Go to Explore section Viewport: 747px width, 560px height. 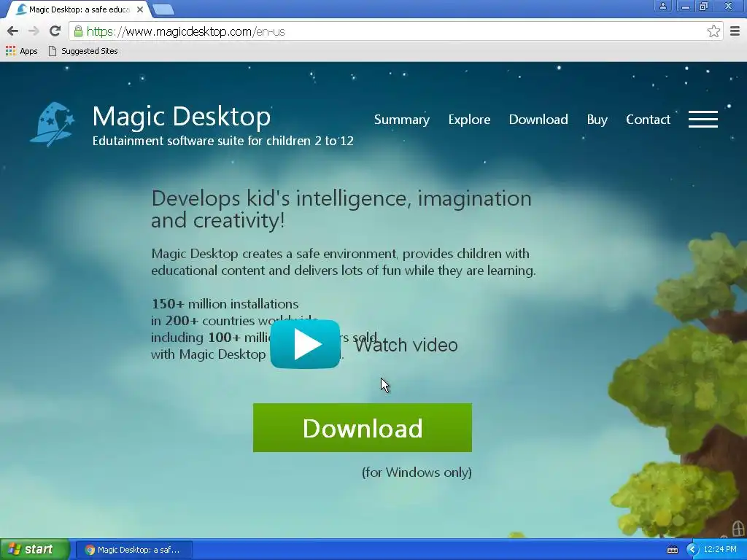(x=469, y=120)
